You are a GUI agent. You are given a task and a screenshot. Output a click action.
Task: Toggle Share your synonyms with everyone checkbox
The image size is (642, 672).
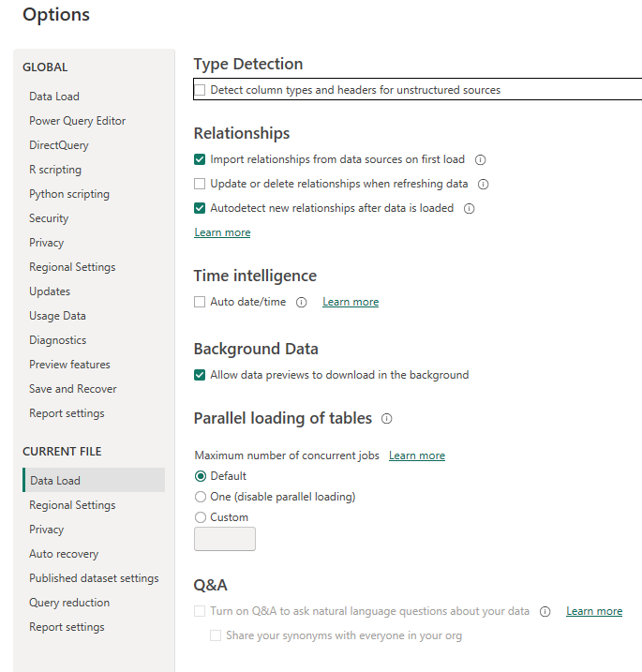pos(216,635)
